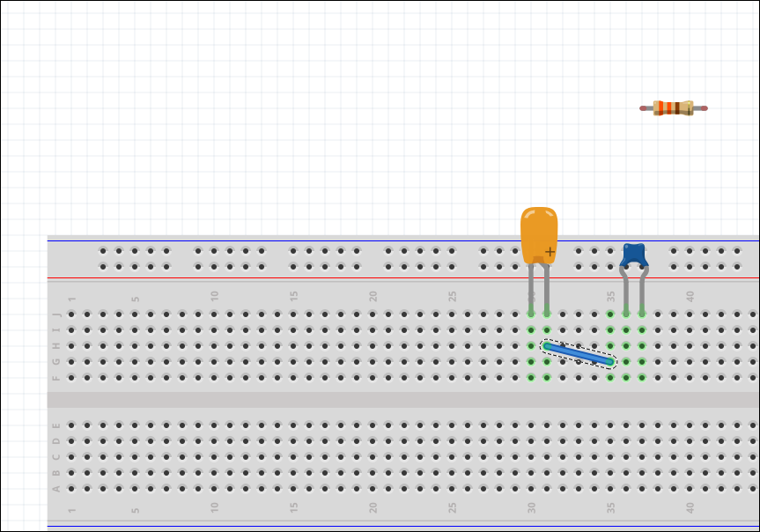The height and width of the screenshot is (532, 760).
Task: Click the first hole of top power rail
Action: (103, 251)
